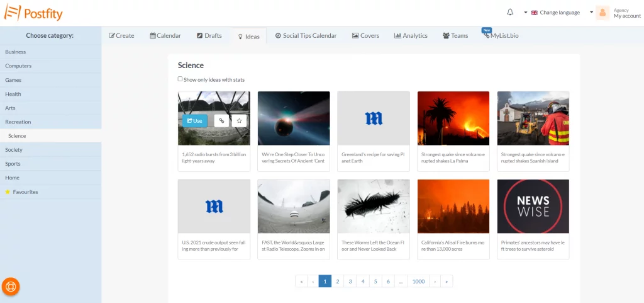Screen dimensions: 644x303
Task: Choose the Business category
Action: 50,52
